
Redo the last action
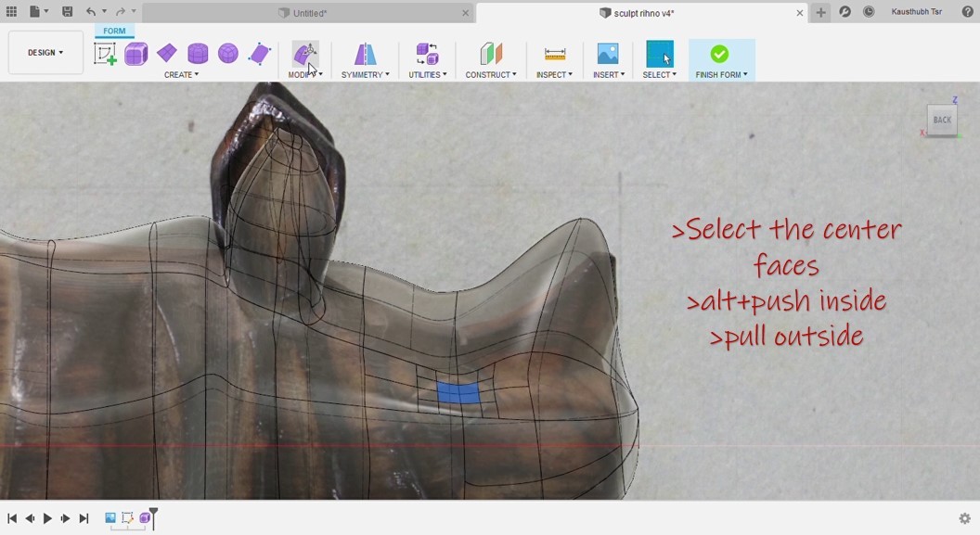[121, 11]
